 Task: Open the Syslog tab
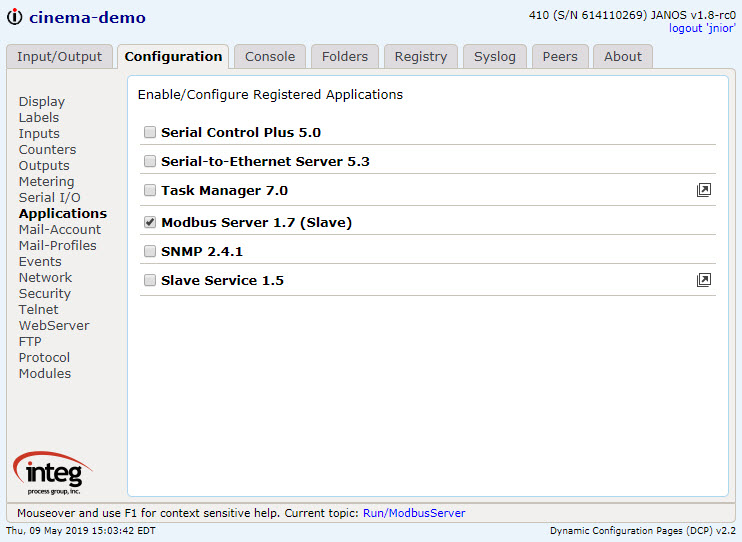pyautogui.click(x=495, y=57)
